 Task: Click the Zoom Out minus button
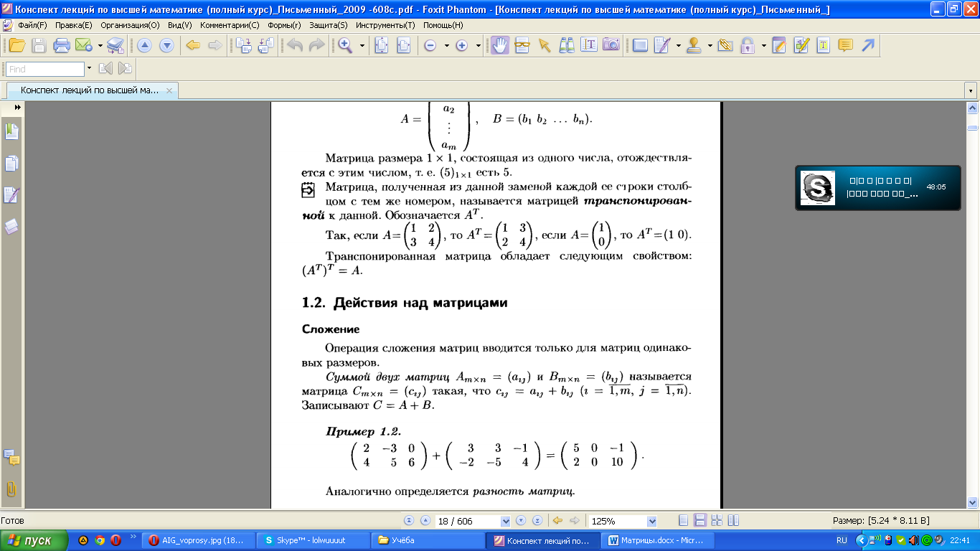click(430, 45)
